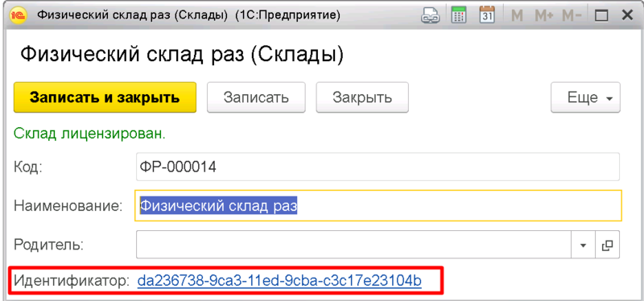The image size is (644, 301).
Task: Expand the Родитель dropdown arrow
Action: point(583,245)
